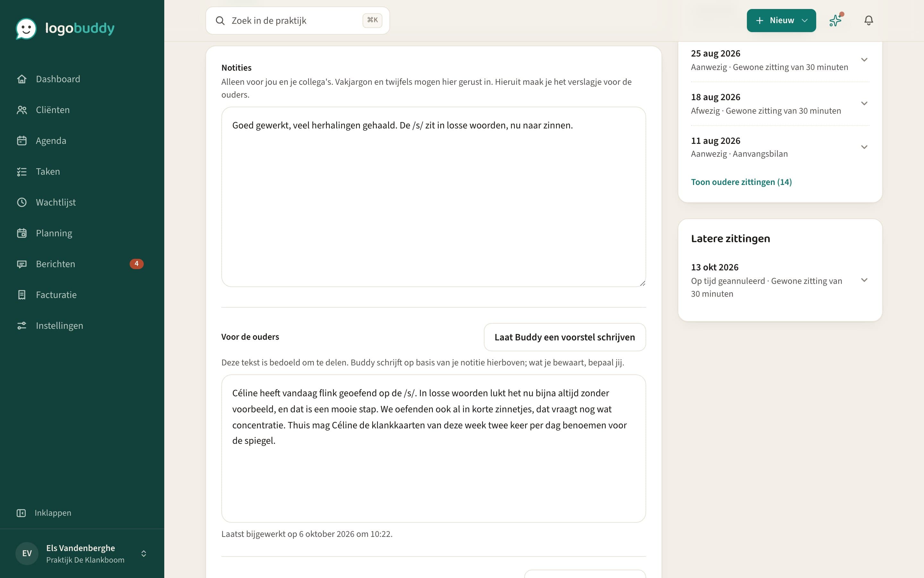Screen dimensions: 924x578
Task: Click the logobuddy wordmark
Action: coord(80,28)
